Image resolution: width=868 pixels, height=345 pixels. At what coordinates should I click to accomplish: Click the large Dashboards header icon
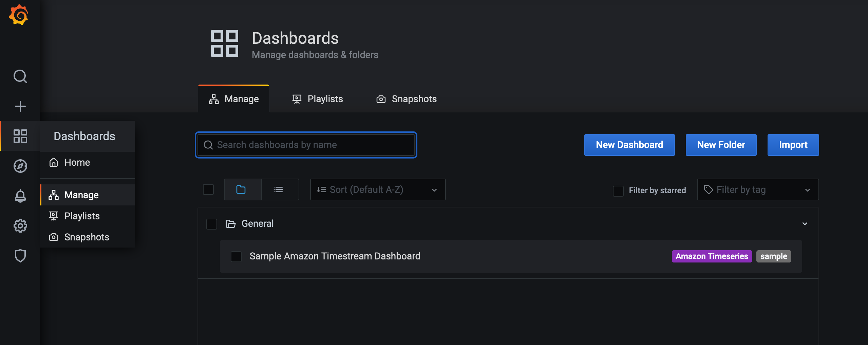coord(224,43)
